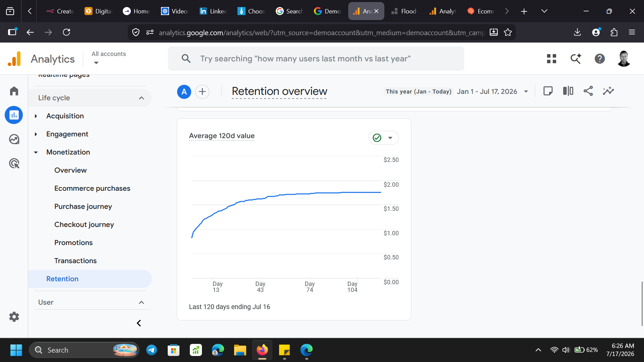The height and width of the screenshot is (362, 644).
Task: Switch to the Ecomm browser tab
Action: click(x=481, y=11)
